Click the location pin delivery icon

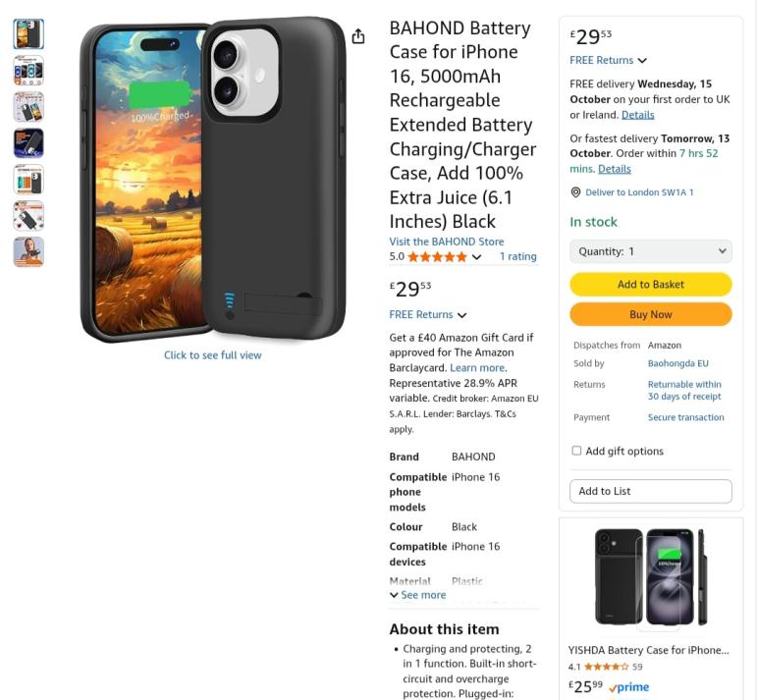pos(576,192)
